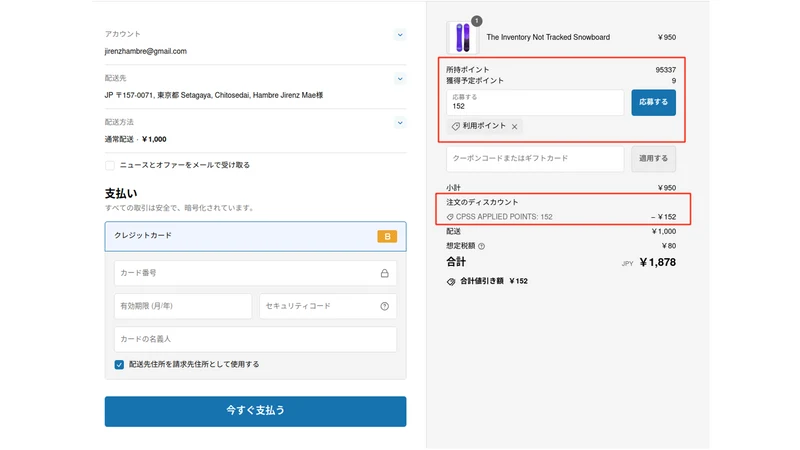Screen dimensions: 800x450
Task: Click the total amount ¥1,878
Action: tap(658, 263)
